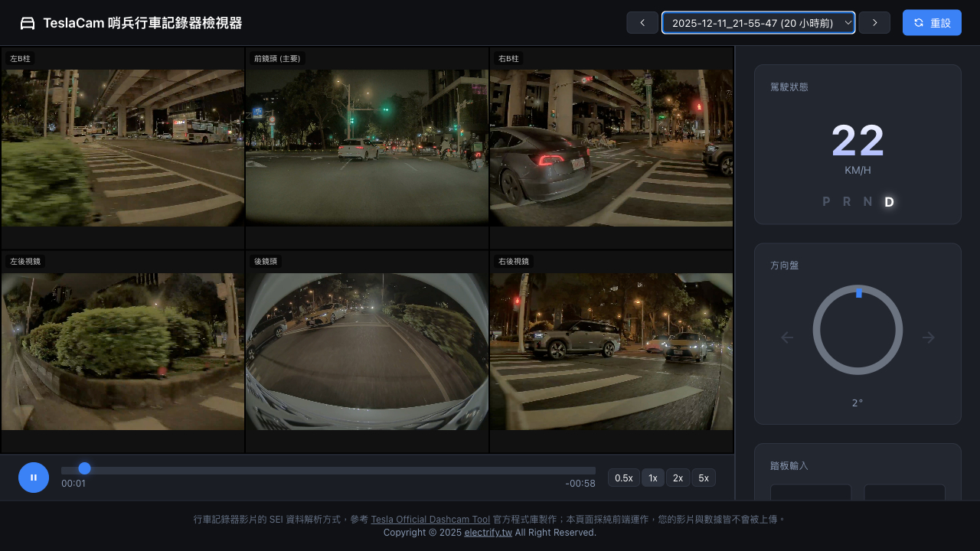The image size is (980, 551).
Task: Set playback speed to 1x
Action: point(653,478)
